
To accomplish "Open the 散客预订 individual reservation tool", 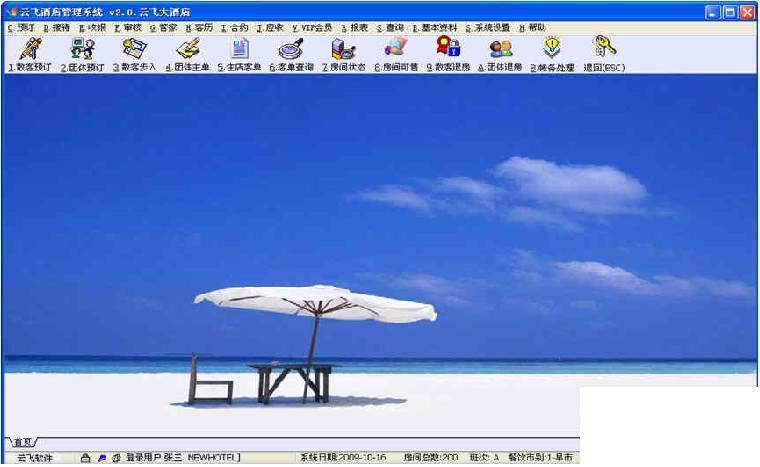I will [30, 55].
